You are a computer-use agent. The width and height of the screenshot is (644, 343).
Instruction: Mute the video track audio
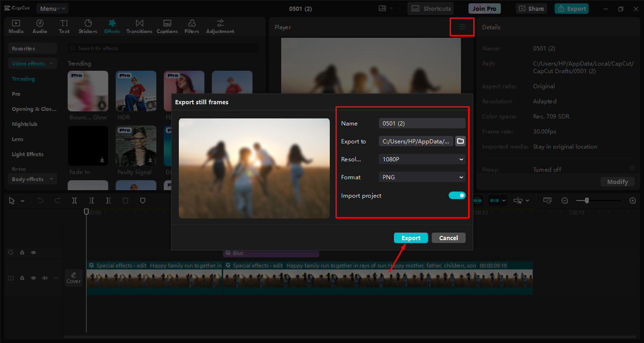(x=44, y=278)
